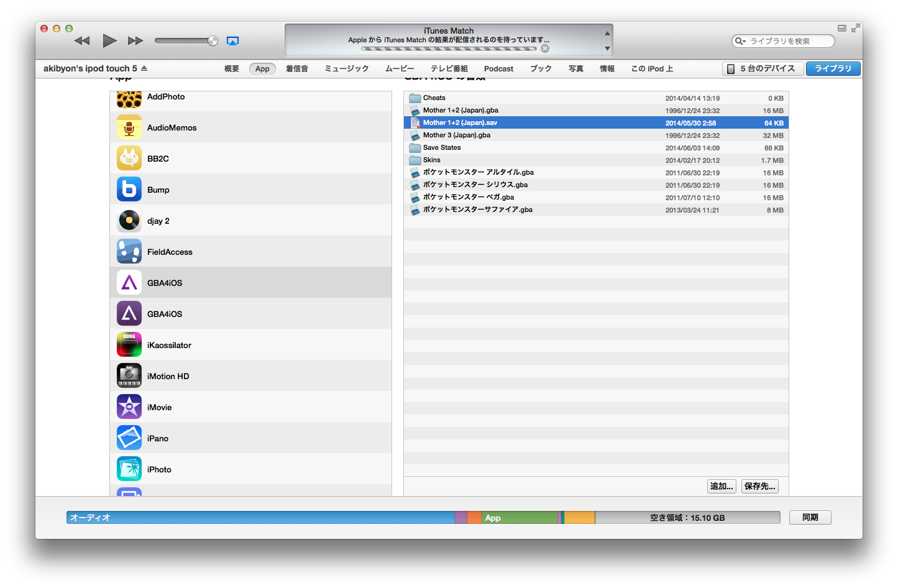Skip to the next track
The height and width of the screenshot is (588, 898).
tap(135, 41)
